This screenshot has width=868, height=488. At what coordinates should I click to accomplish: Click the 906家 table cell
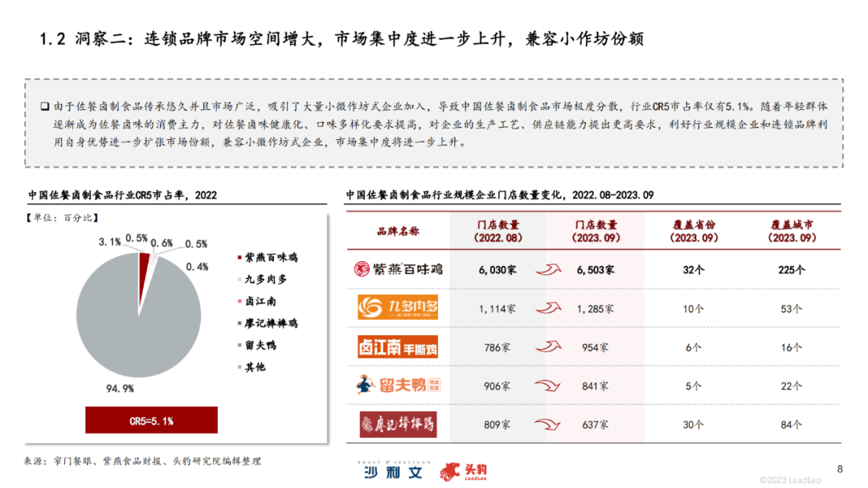[497, 386]
